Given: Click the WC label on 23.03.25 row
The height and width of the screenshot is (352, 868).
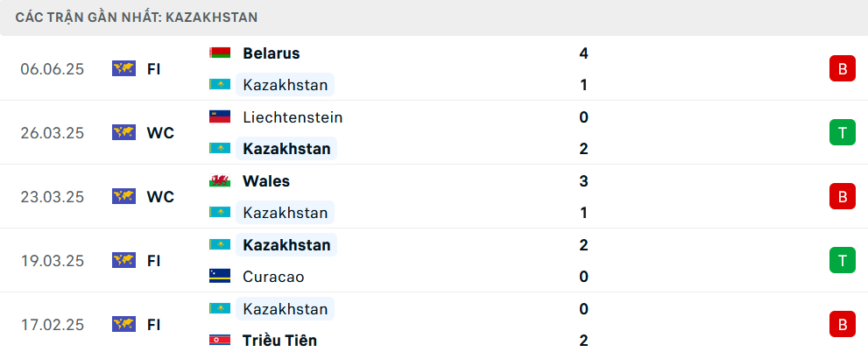Looking at the screenshot, I should [x=160, y=197].
